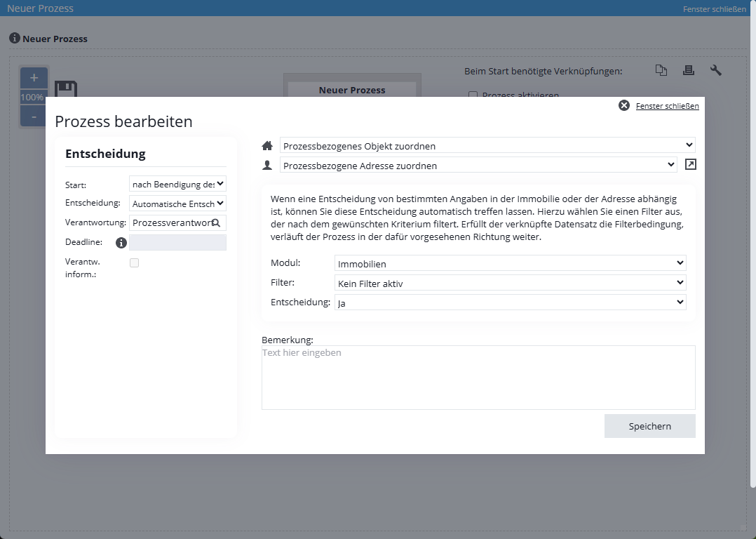756x539 pixels.
Task: Click the person icon for address assignment
Action: pos(266,165)
